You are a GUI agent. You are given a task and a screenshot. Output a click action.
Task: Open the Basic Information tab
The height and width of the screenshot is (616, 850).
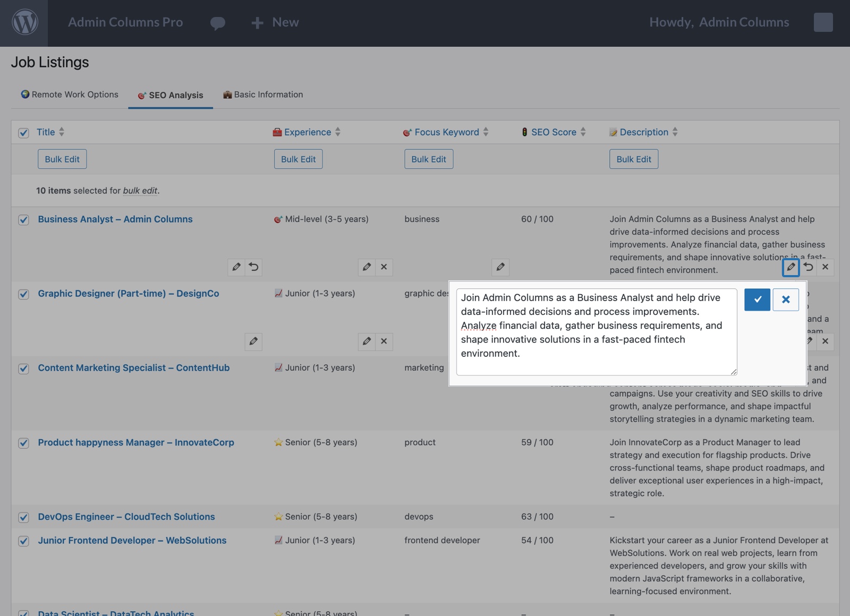click(x=263, y=95)
